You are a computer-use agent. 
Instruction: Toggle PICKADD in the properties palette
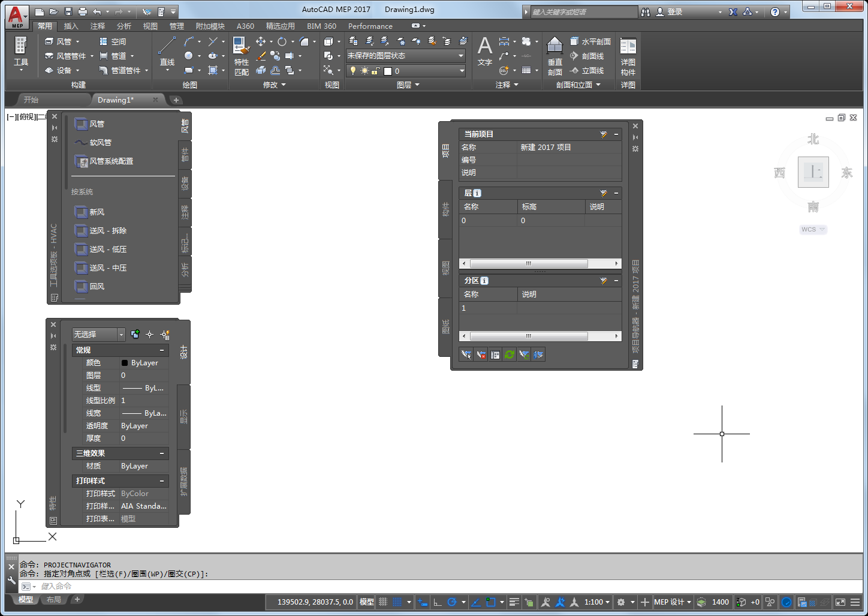(x=135, y=334)
